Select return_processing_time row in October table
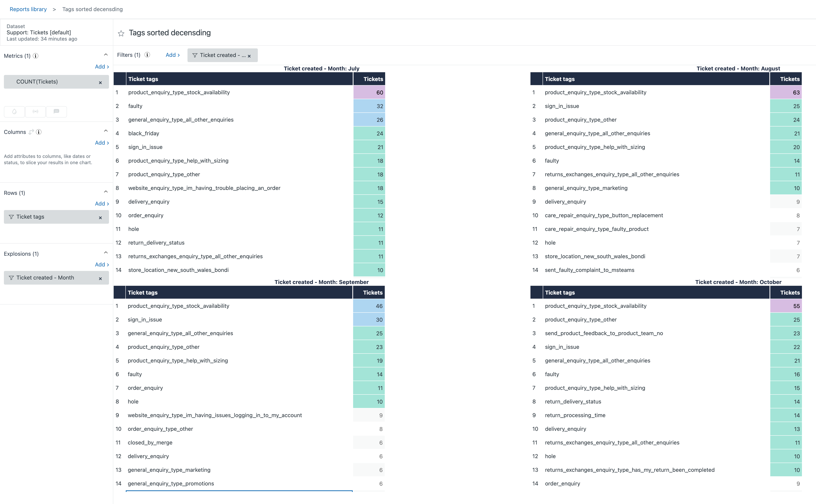 (x=575, y=415)
